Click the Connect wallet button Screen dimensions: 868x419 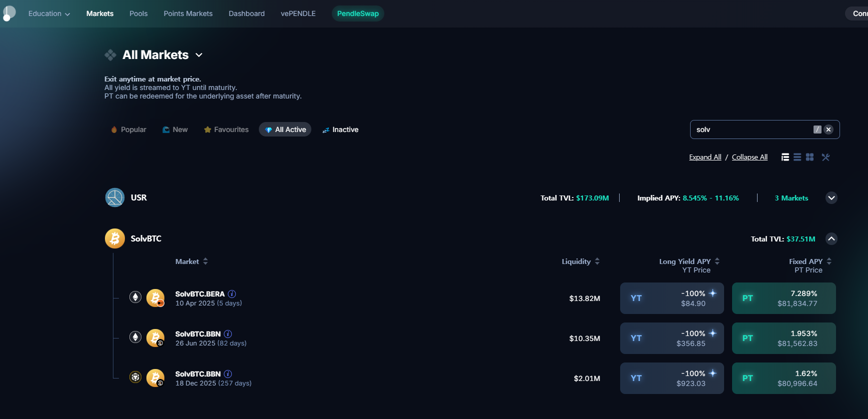pos(858,13)
